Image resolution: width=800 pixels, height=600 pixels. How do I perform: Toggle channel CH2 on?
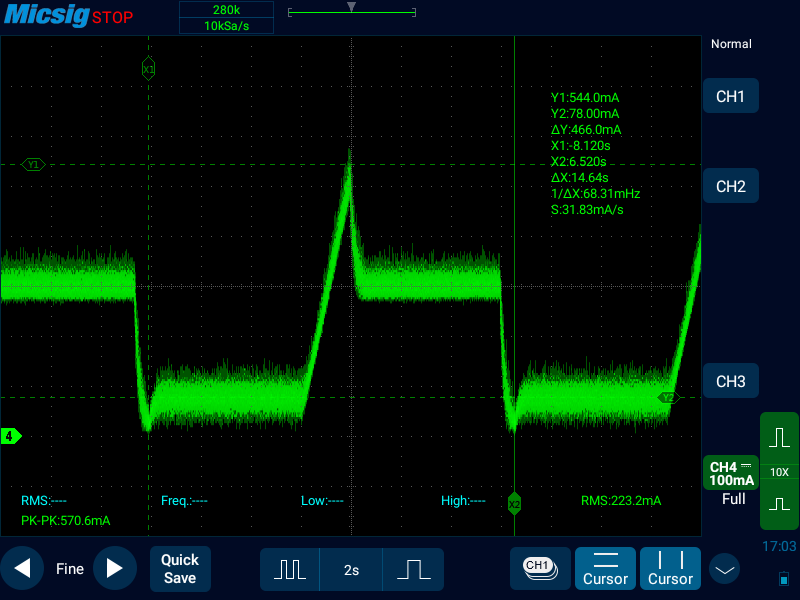[730, 186]
